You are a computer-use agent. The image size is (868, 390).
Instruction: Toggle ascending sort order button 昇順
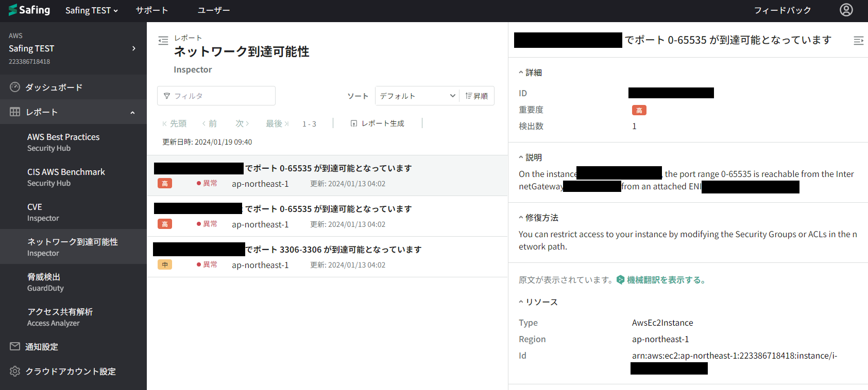pos(476,96)
